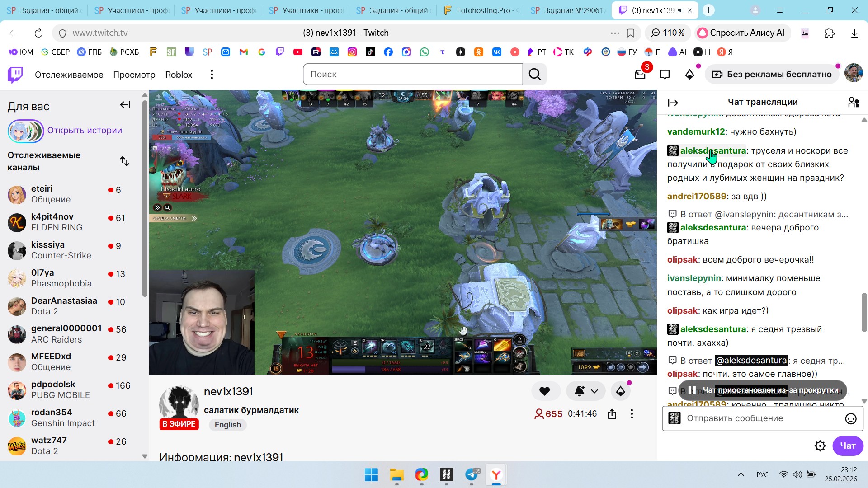Image resolution: width=868 pixels, height=488 pixels.
Task: Open the whispers speech bubble icon
Action: coord(665,75)
